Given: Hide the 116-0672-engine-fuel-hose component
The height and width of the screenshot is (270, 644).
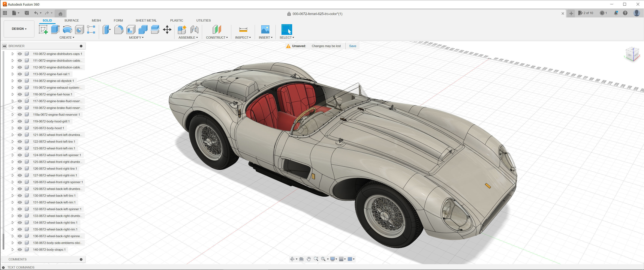Looking at the screenshot, I should (x=20, y=94).
